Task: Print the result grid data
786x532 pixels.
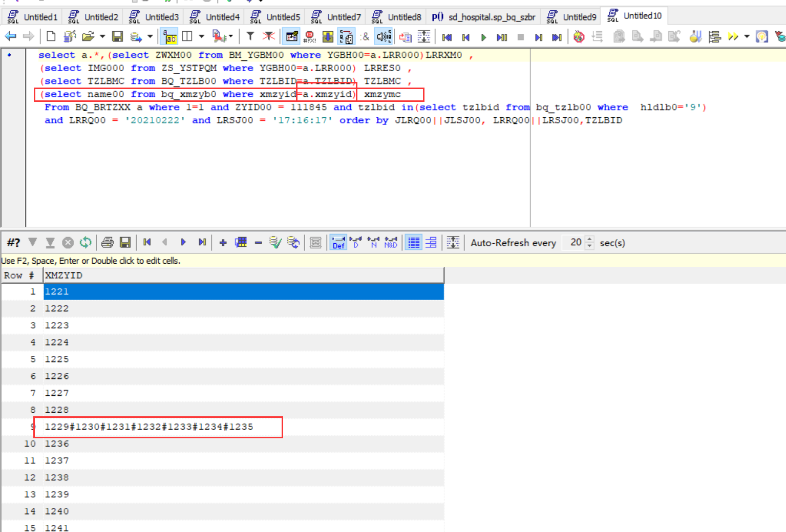Action: click(x=108, y=242)
